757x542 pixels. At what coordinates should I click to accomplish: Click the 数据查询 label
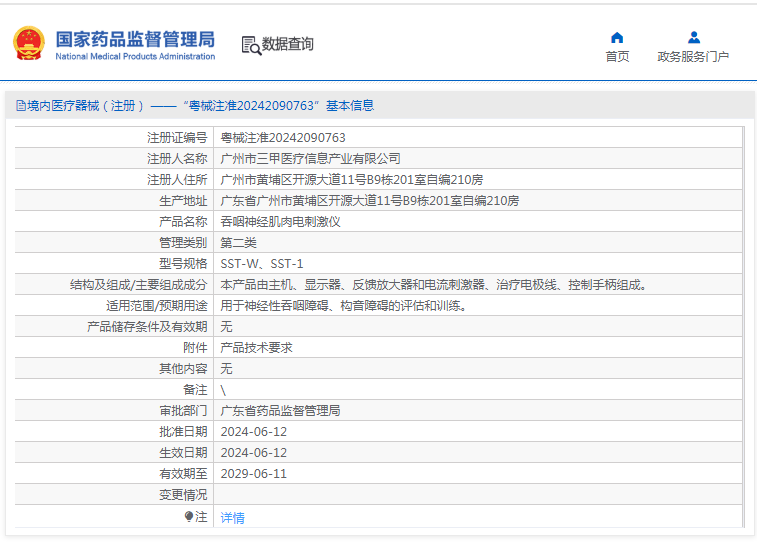[x=288, y=44]
